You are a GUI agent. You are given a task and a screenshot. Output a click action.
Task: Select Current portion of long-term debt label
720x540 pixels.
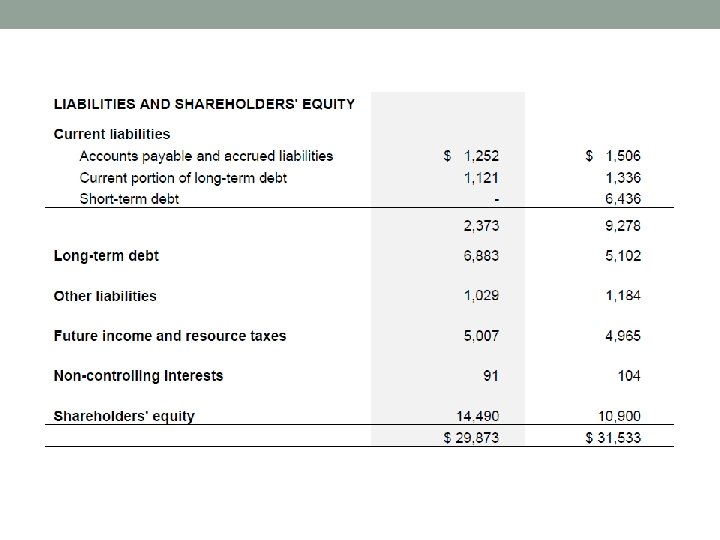[x=183, y=178]
